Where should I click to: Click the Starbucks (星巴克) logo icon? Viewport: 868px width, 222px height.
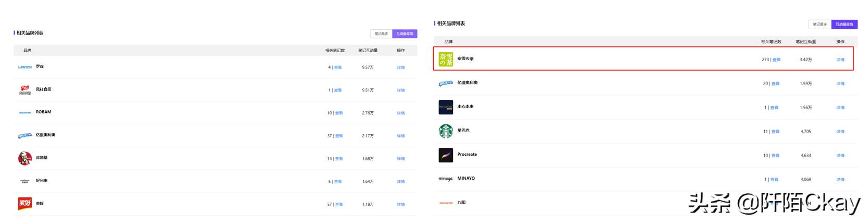click(x=446, y=131)
